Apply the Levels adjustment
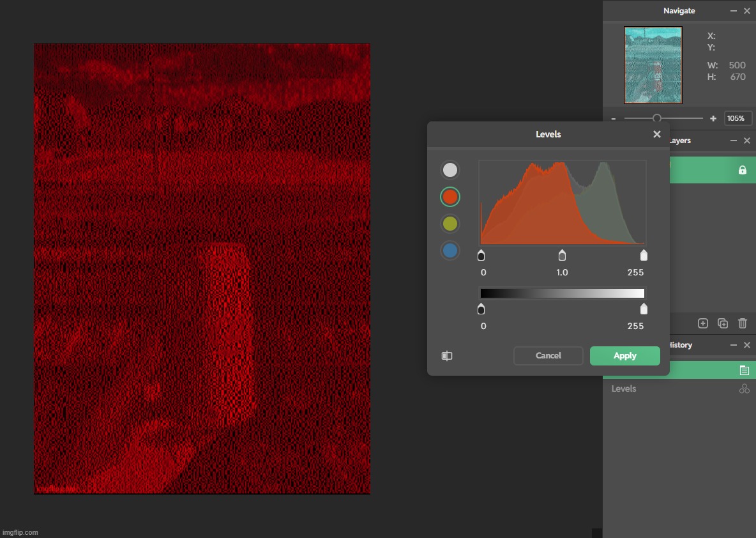Viewport: 756px width, 538px height. [x=624, y=356]
